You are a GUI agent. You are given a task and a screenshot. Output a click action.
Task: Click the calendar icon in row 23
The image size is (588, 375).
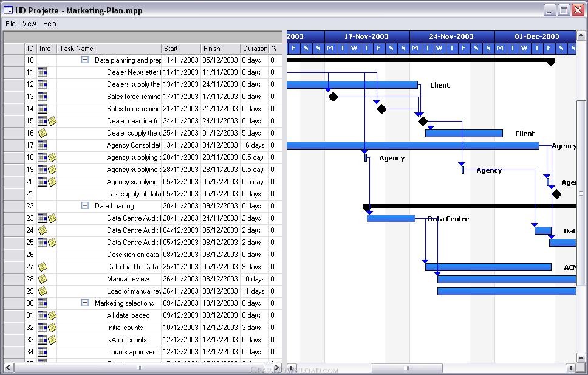[x=43, y=218]
